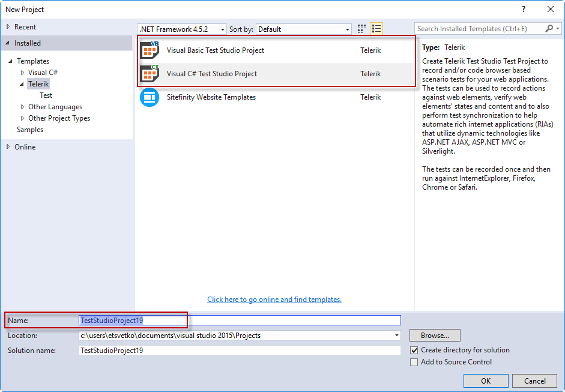Expand the Online section

8,146
